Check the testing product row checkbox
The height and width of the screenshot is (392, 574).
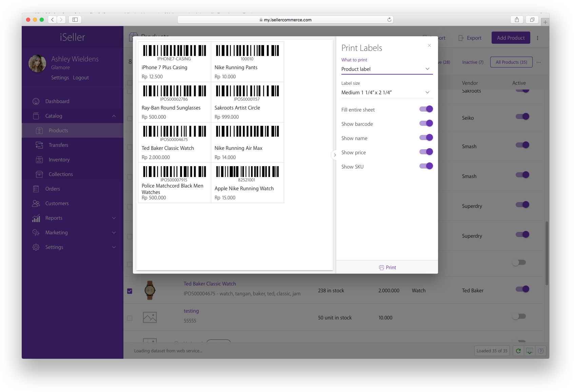click(130, 318)
